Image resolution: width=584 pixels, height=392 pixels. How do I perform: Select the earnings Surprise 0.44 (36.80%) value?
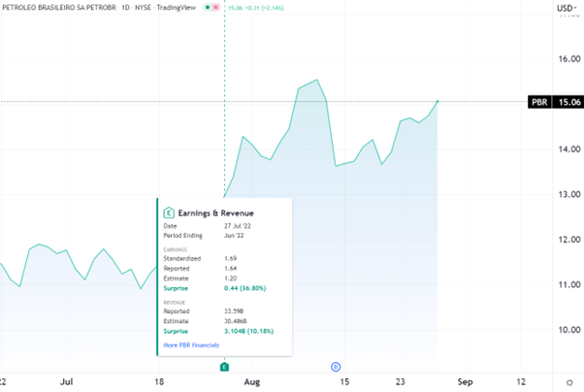tap(245, 288)
